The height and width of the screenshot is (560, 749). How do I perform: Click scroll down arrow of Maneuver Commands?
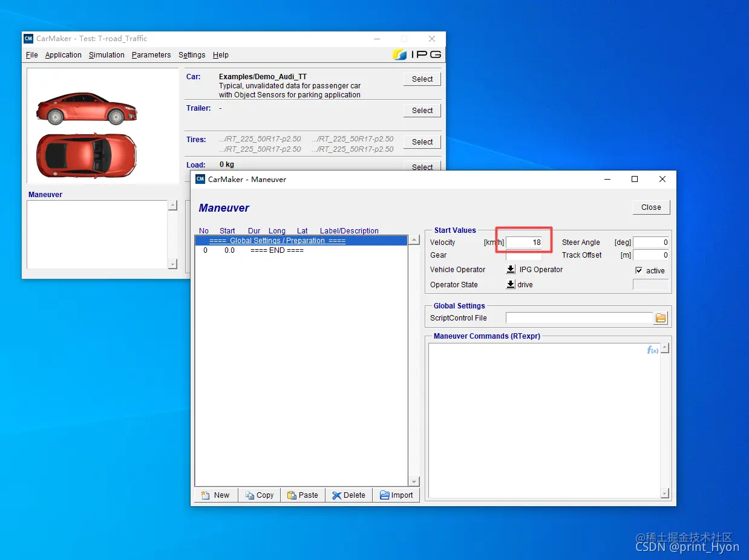(665, 493)
